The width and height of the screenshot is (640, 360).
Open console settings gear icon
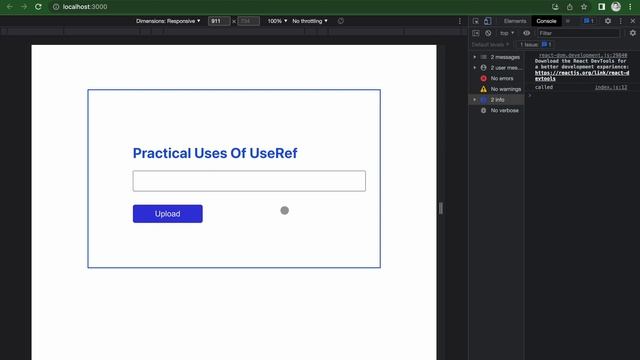pos(633,33)
